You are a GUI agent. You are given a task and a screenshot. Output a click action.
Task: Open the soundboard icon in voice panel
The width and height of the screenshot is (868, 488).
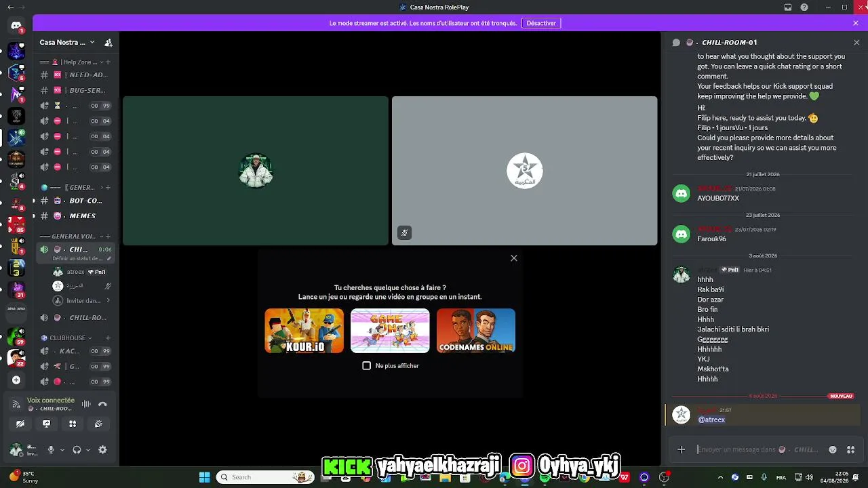[98, 424]
